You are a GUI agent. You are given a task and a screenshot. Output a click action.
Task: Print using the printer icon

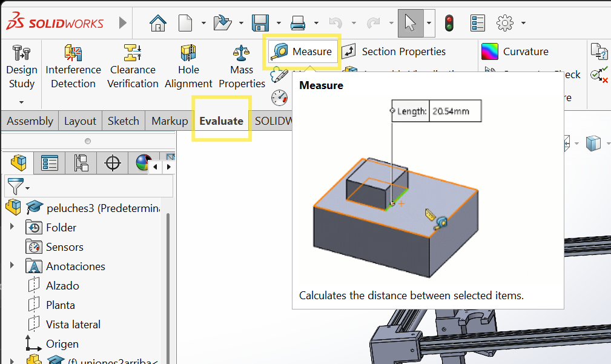click(x=298, y=23)
